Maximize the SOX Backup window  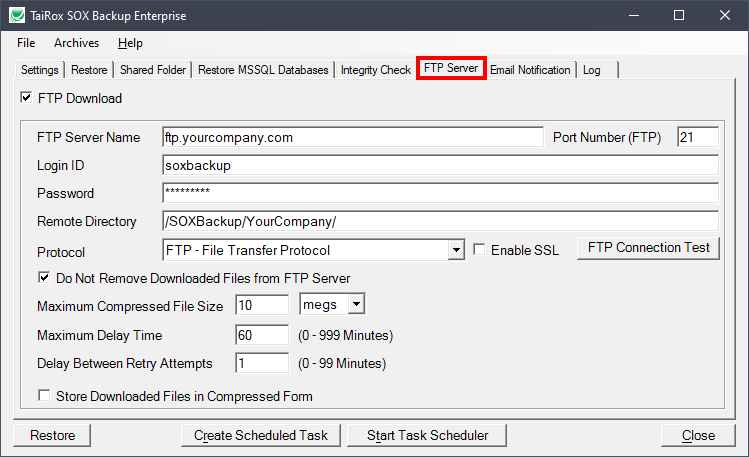point(679,15)
